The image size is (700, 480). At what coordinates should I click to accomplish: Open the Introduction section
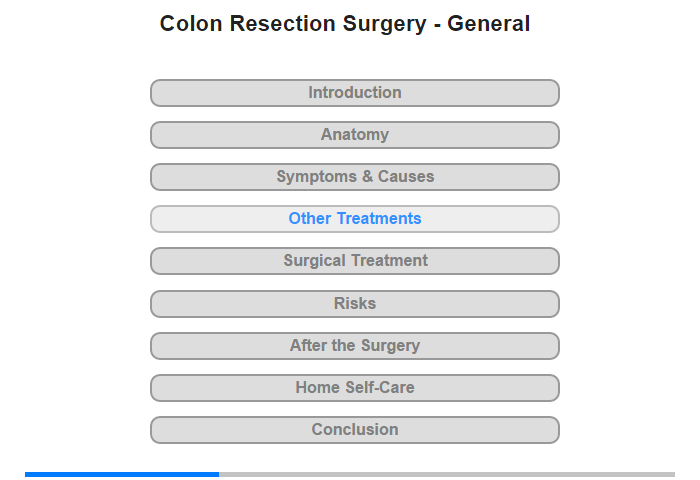coord(354,93)
